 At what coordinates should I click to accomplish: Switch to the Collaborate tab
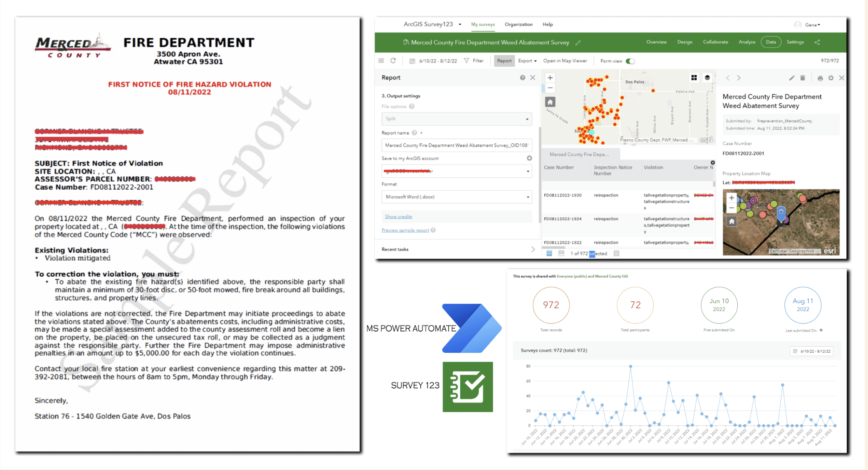click(x=715, y=42)
